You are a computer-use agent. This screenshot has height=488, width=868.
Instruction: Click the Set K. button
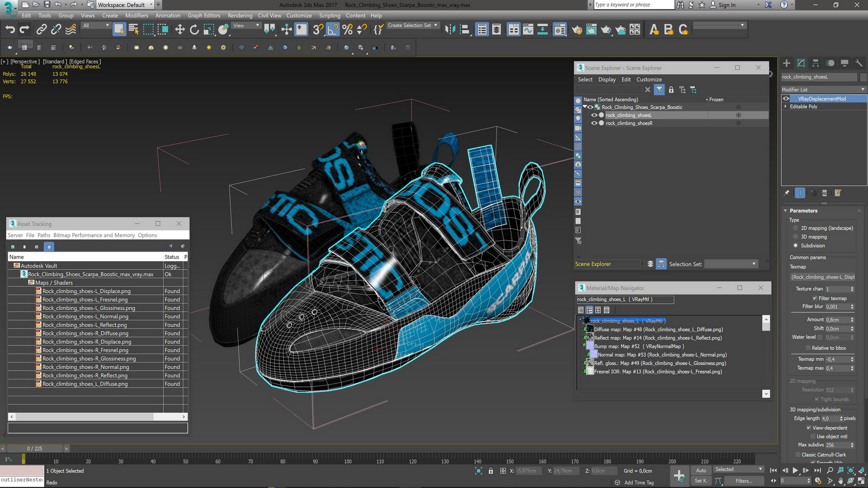click(701, 481)
